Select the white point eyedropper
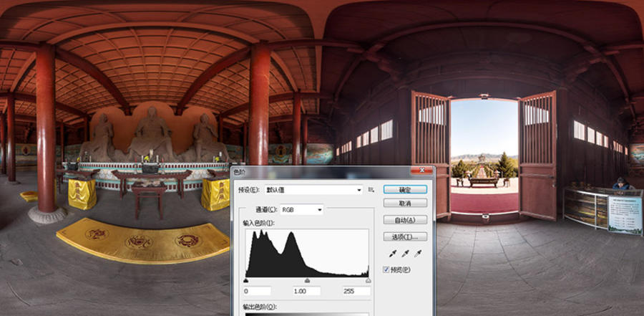 [x=418, y=253]
